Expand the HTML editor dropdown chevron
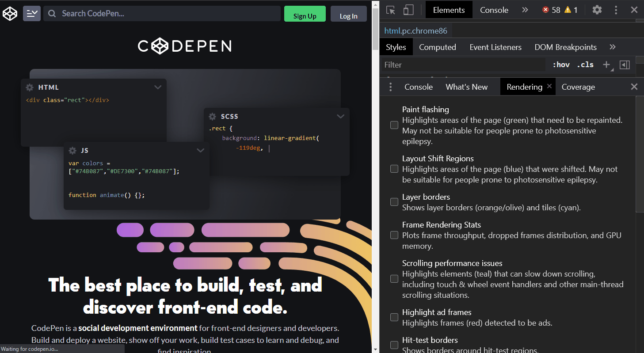Image resolution: width=644 pixels, height=353 pixels. (158, 87)
